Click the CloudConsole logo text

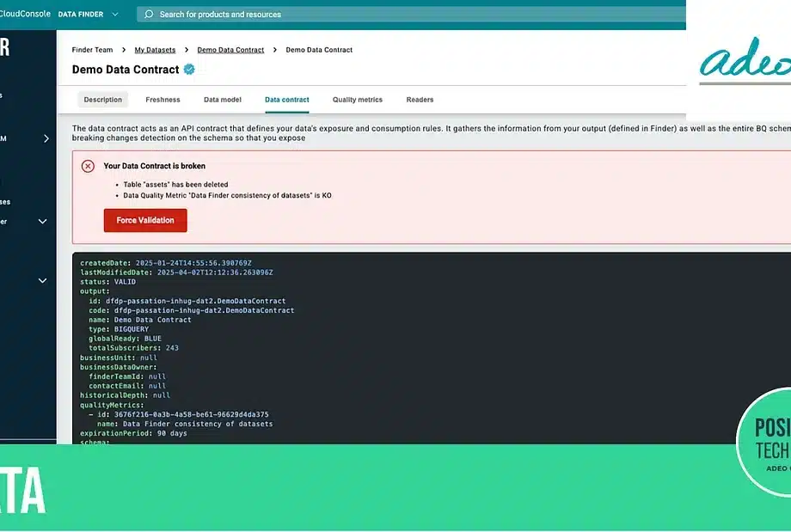click(x=25, y=14)
